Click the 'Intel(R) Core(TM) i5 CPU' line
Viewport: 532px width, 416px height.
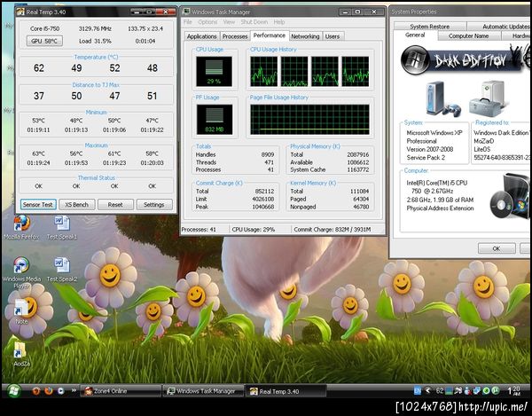point(437,183)
